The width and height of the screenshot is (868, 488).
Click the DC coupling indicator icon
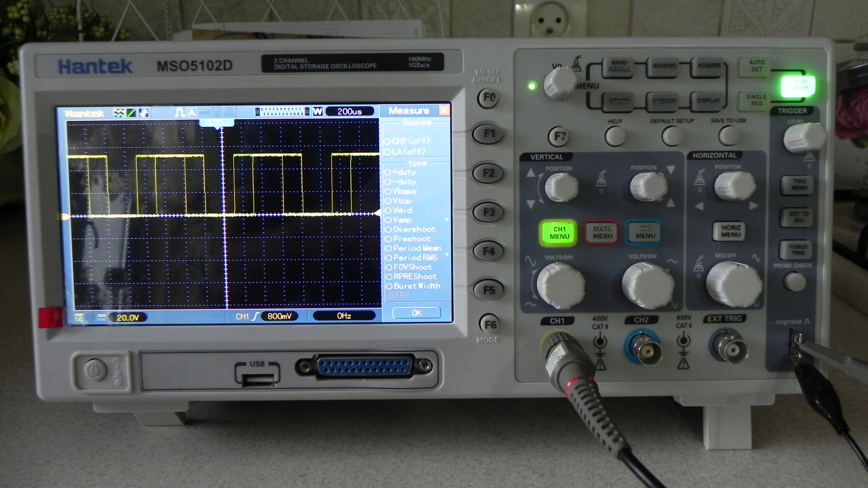click(x=79, y=318)
